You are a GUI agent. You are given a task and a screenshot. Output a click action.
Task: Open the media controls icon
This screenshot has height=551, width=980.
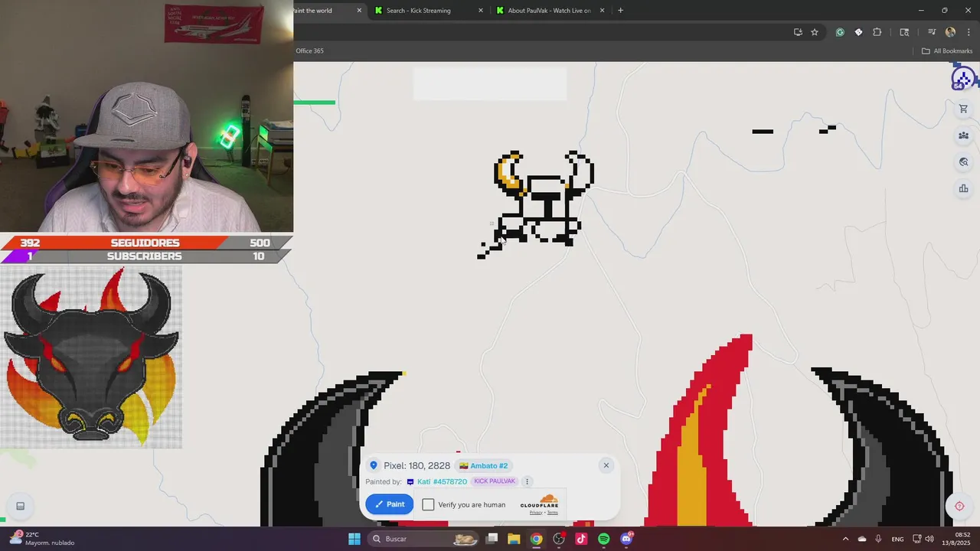pos(932,32)
